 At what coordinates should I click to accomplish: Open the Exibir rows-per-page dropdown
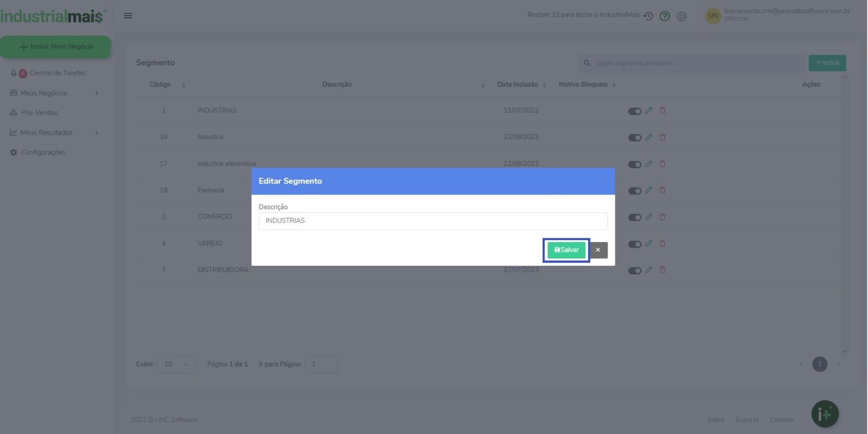176,365
